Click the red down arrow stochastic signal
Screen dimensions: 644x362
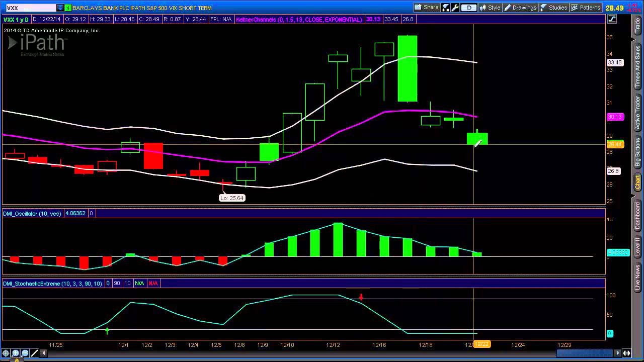[x=361, y=297]
